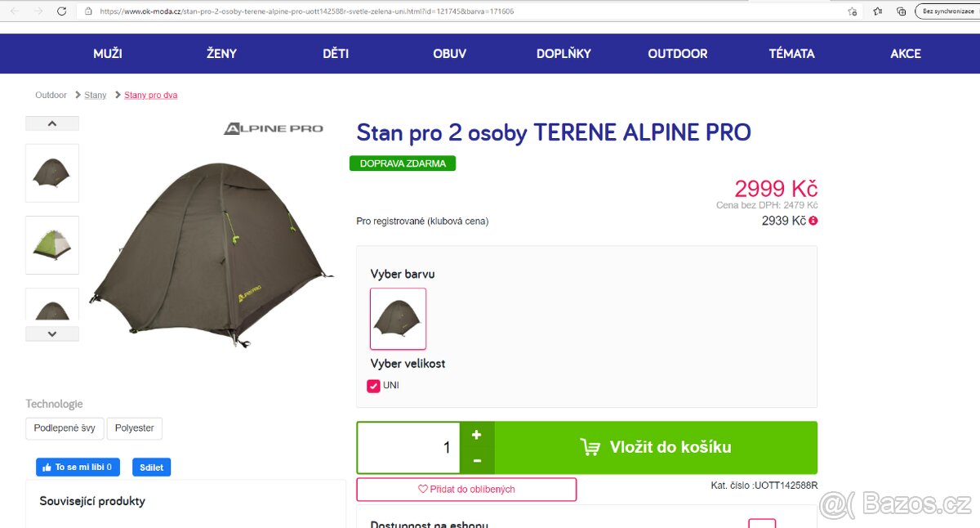Viewport: 980px width, 528px height.
Task: Open the shopping cart icon in Vložit do košíku
Action: coord(590,447)
